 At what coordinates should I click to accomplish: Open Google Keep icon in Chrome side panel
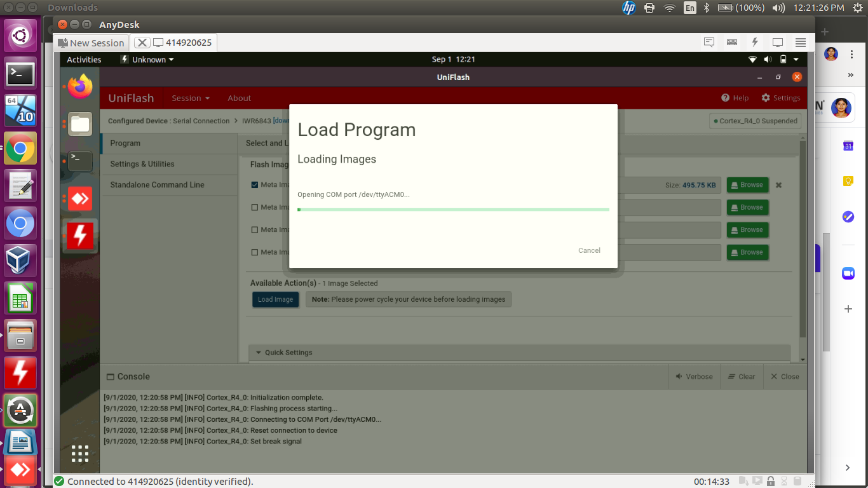(848, 181)
